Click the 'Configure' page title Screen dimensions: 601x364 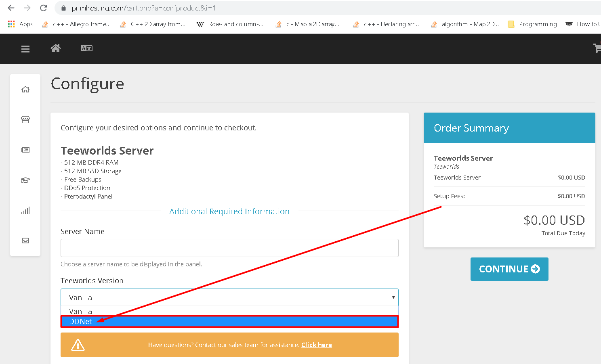(x=87, y=84)
